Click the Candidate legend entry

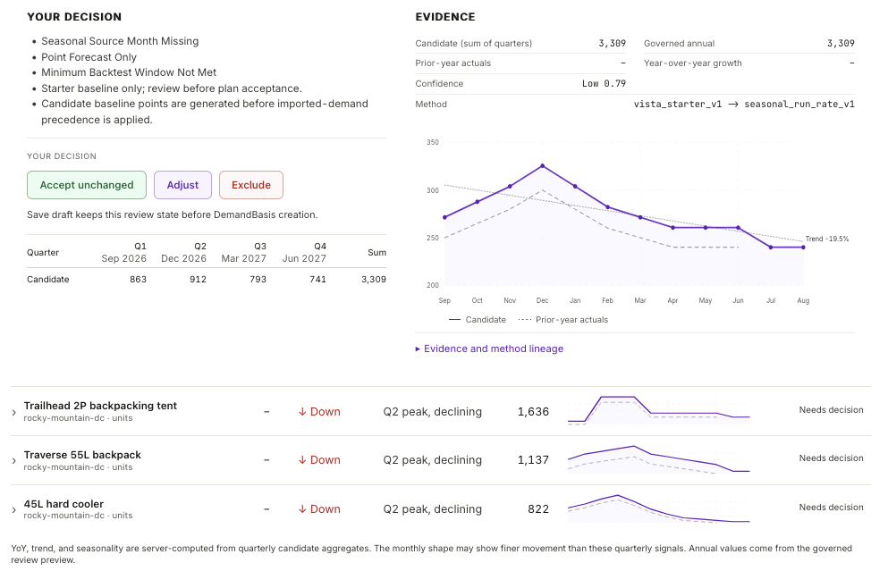pos(477,320)
